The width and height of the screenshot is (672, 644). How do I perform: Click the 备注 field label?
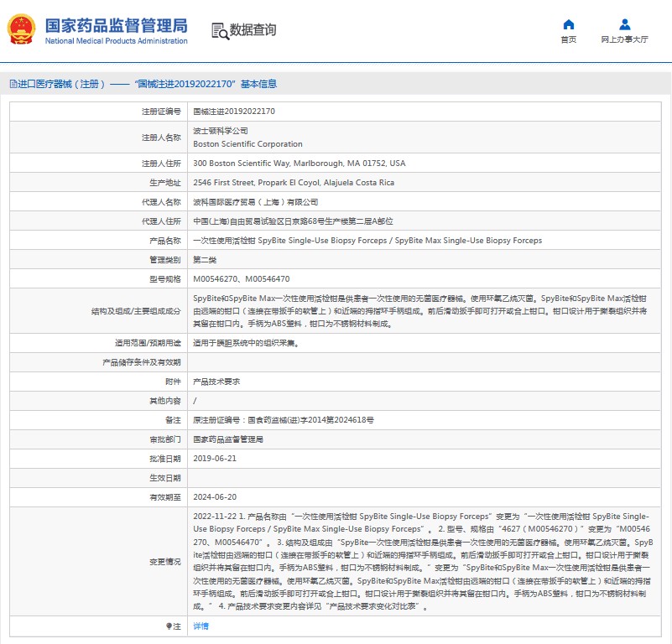pyautogui.click(x=173, y=420)
